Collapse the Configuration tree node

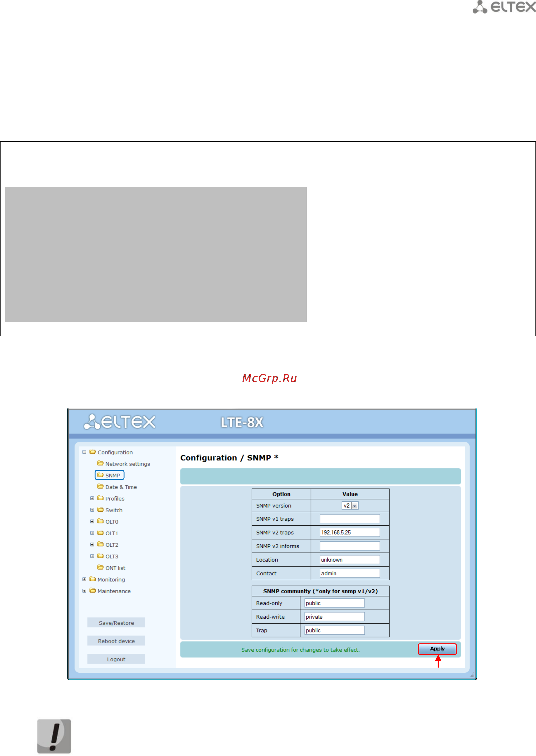84,452
